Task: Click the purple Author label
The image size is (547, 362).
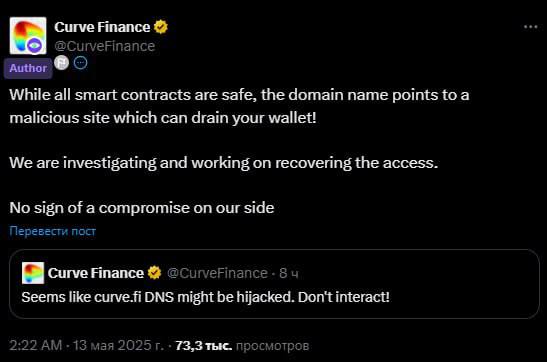Action: pos(28,68)
